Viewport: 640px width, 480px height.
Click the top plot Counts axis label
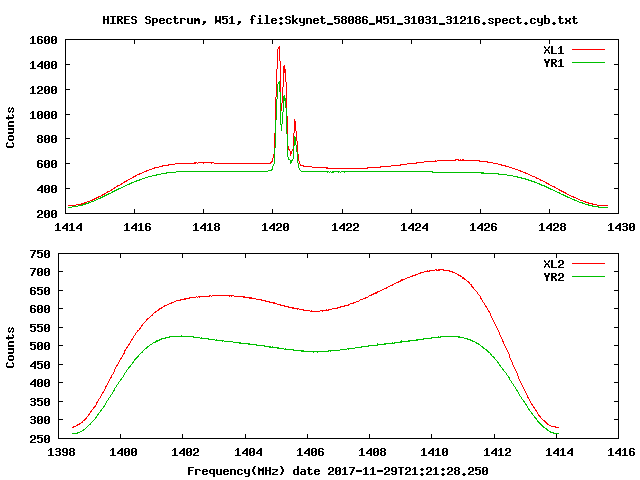coord(10,127)
